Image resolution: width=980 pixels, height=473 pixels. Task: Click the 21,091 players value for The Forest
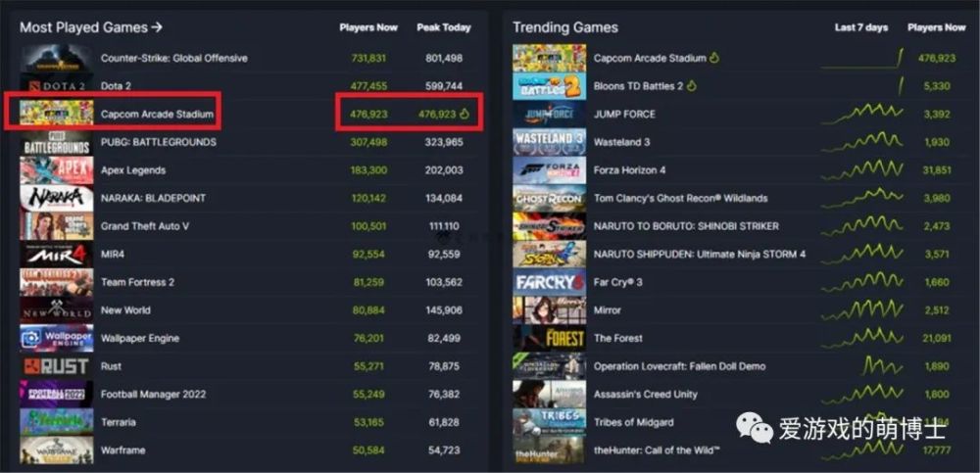pyautogui.click(x=936, y=338)
